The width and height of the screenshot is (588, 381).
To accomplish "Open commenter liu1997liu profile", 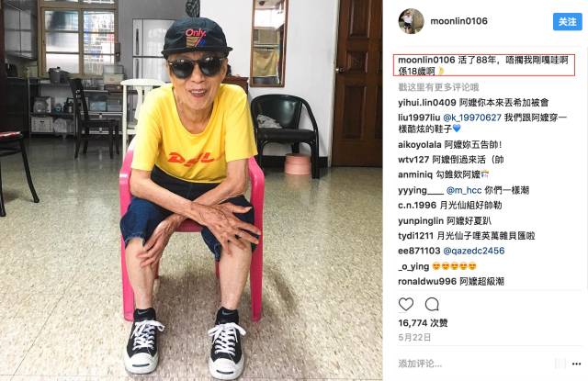I will [419, 118].
